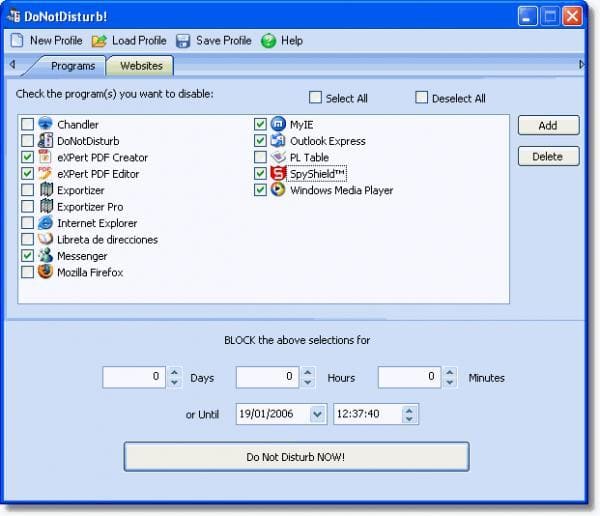Click the red SpyShield icon
600x516 pixels.
[278, 173]
